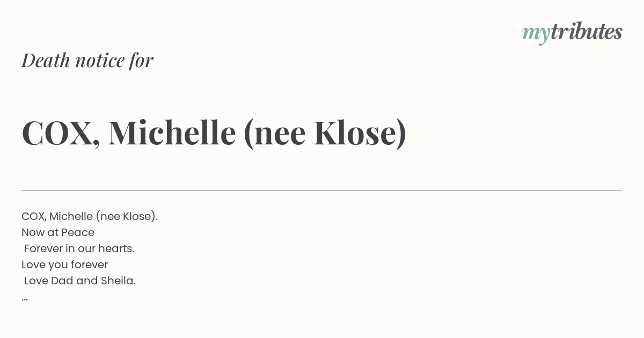Click the horizontal divider line

[x=322, y=190]
